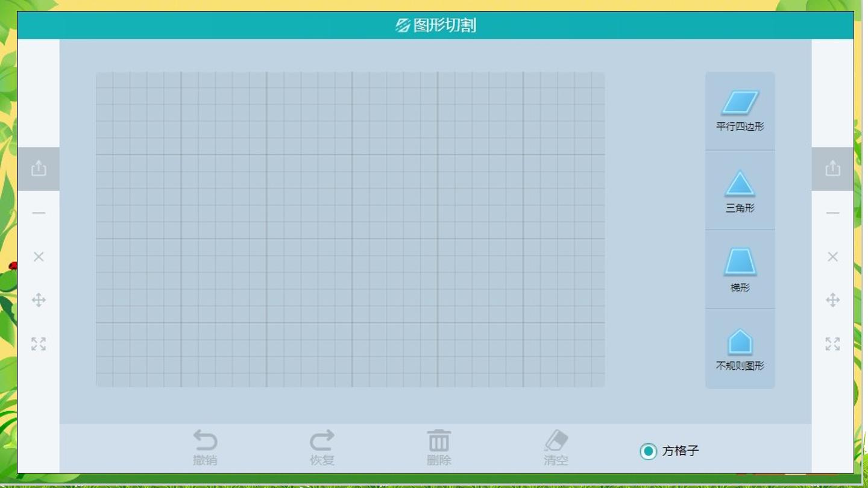868x488 pixels.
Task: Click the left sidebar move arrows icon
Action: [39, 300]
